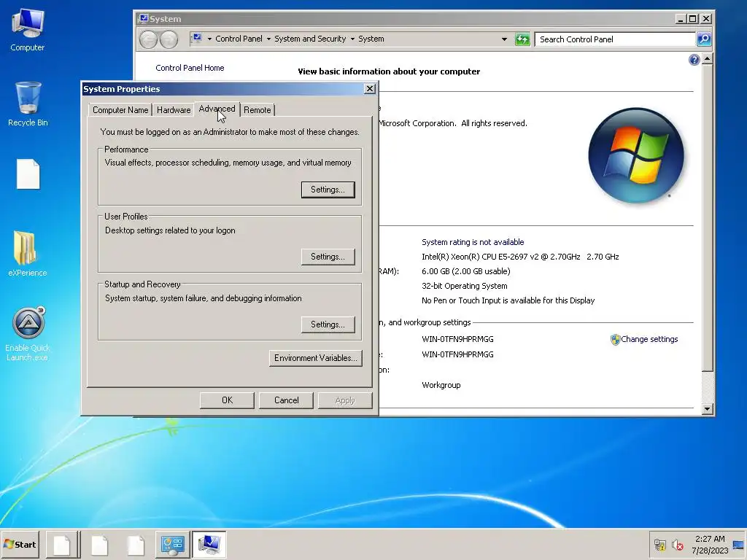
Task: Switch to the Remote tab
Action: tap(258, 110)
